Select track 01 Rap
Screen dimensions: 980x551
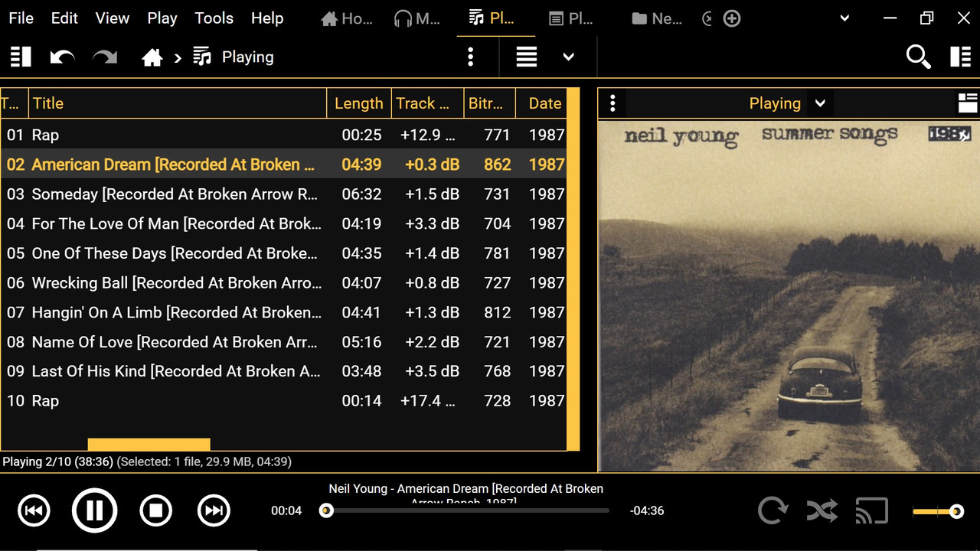point(283,135)
